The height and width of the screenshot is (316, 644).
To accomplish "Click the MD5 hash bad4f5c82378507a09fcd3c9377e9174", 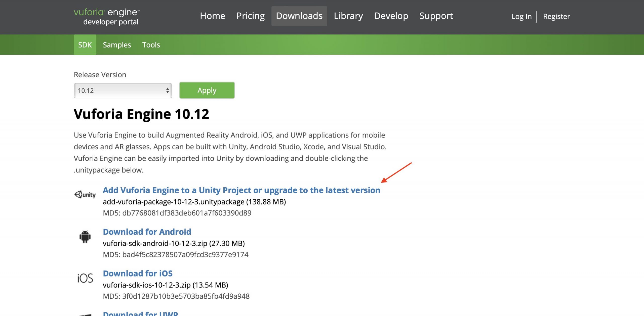I will pyautogui.click(x=185, y=255).
